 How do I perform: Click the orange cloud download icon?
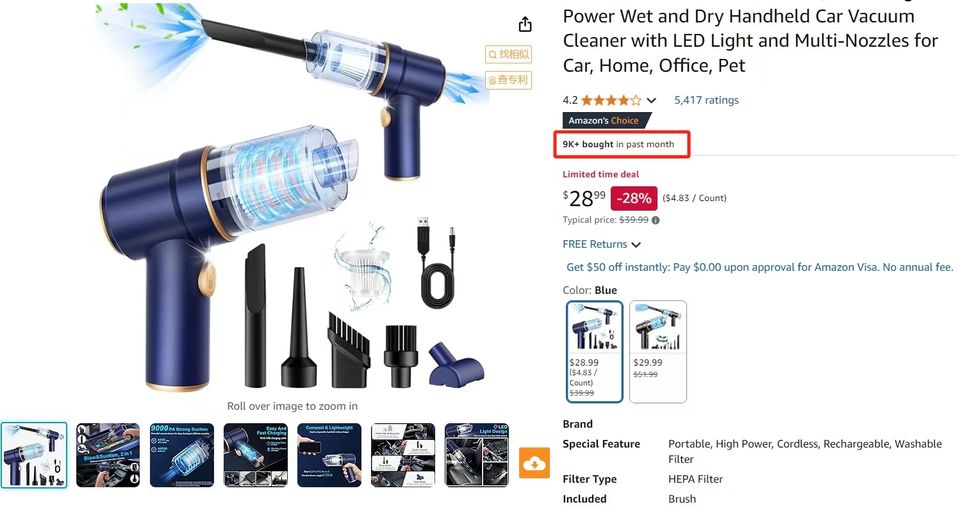[x=534, y=463]
